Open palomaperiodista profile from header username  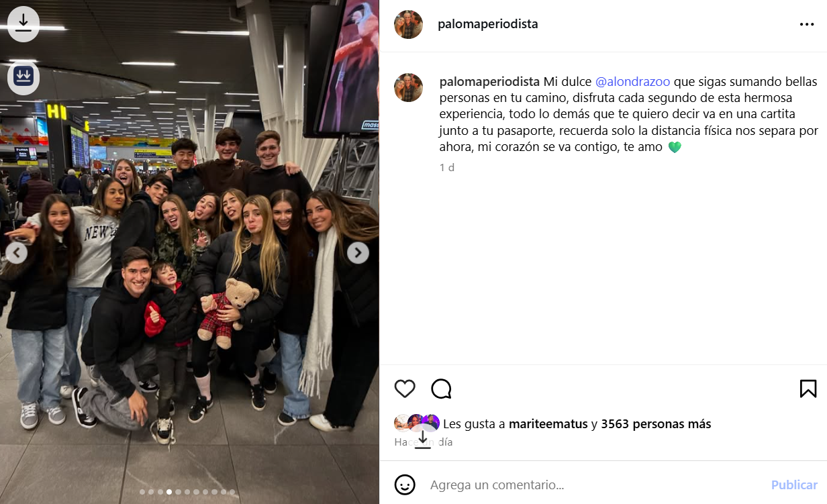[x=488, y=24]
